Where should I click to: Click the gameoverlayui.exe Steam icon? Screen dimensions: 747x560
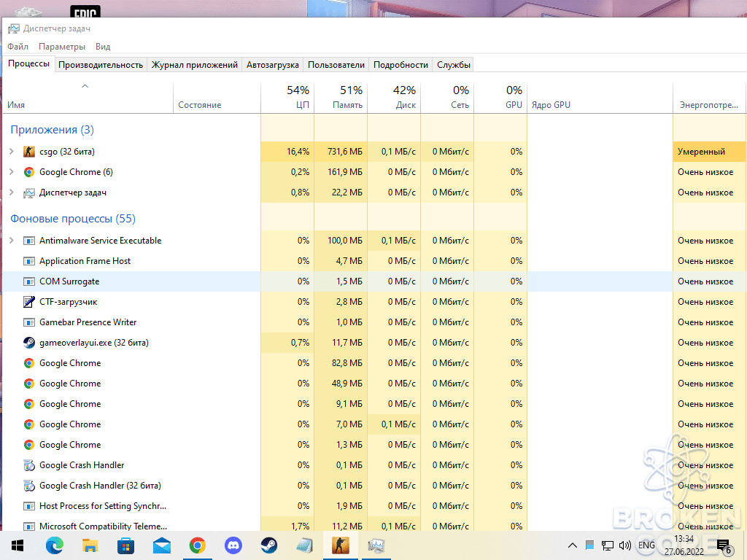(x=29, y=343)
